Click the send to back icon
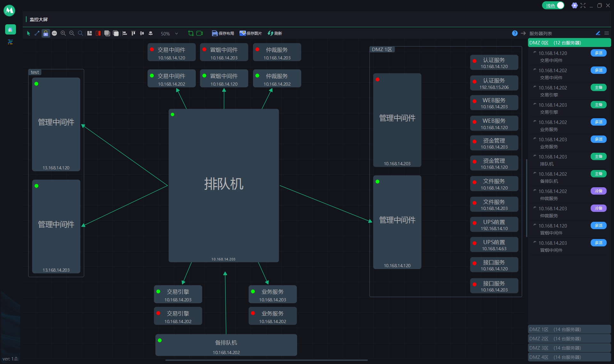614x364 pixels. coord(116,33)
